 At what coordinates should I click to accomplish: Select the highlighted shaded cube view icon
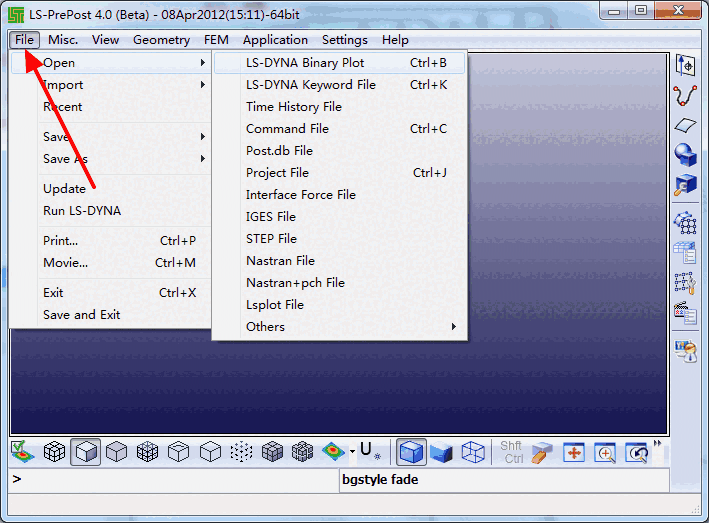click(85, 452)
